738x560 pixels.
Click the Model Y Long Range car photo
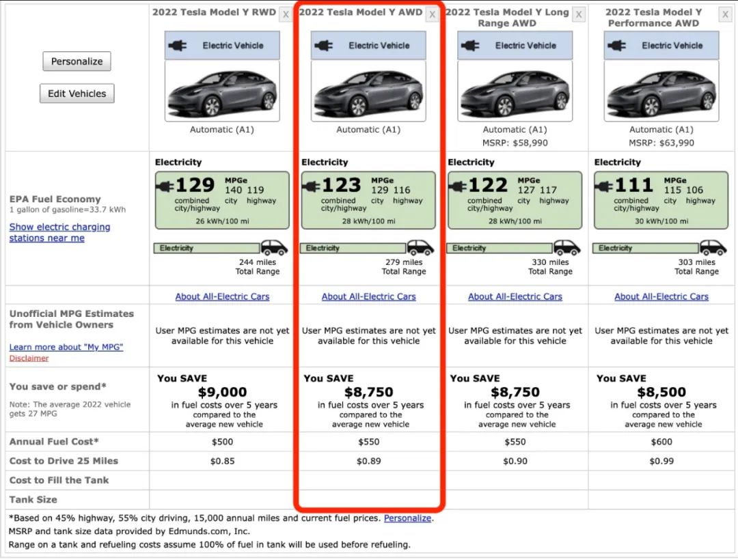(x=515, y=91)
